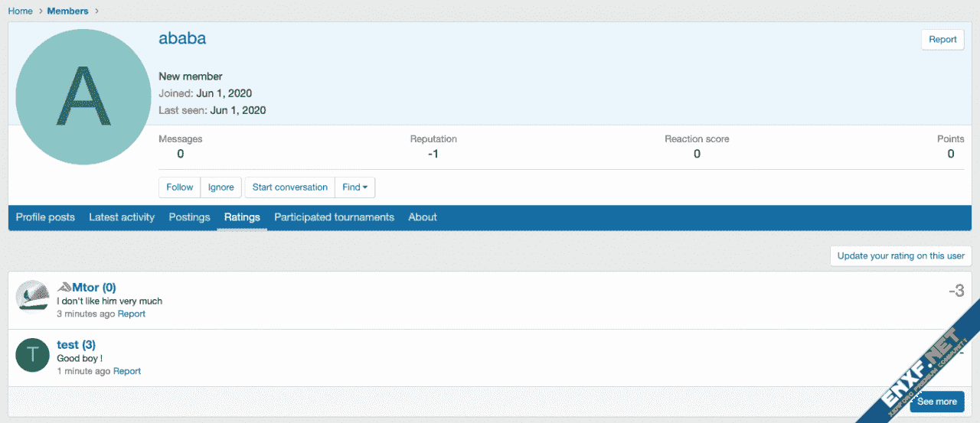Show the About tab
The image size is (980, 423).
[423, 217]
